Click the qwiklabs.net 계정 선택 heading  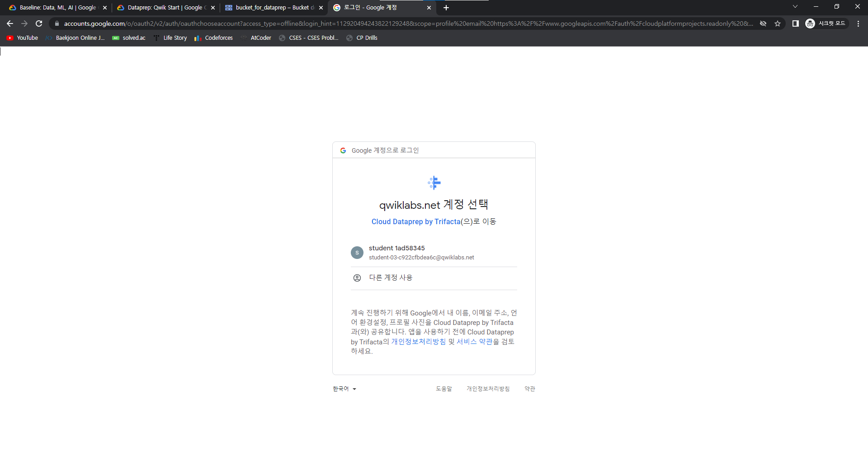434,205
